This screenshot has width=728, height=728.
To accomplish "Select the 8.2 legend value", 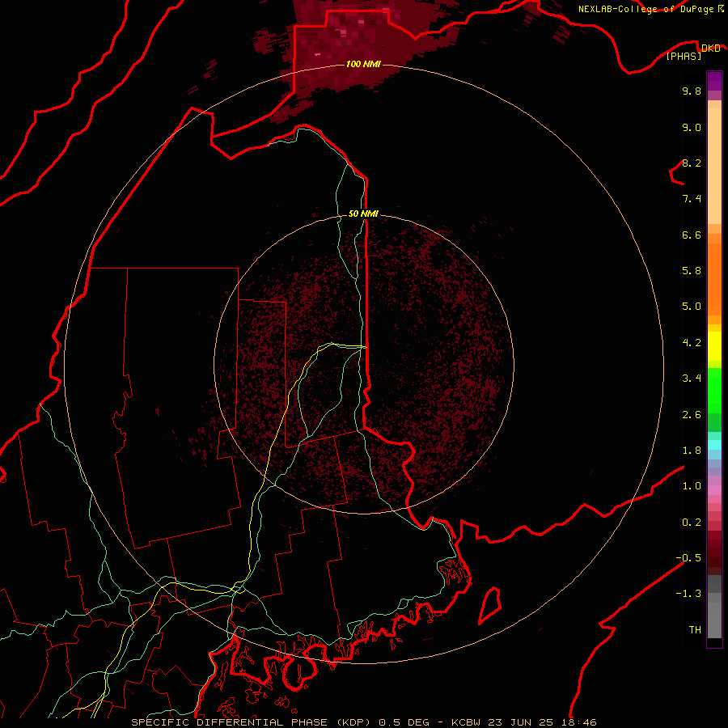I will (692, 163).
